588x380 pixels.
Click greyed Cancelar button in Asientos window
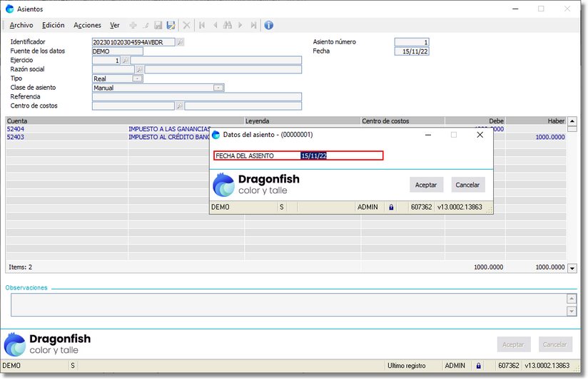point(555,344)
